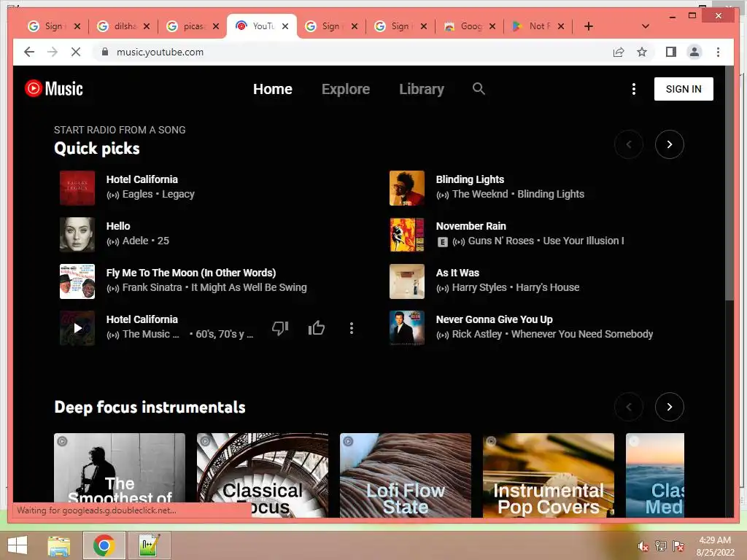The width and height of the screenshot is (747, 560).
Task: Show next Quick picks songs
Action: [670, 144]
